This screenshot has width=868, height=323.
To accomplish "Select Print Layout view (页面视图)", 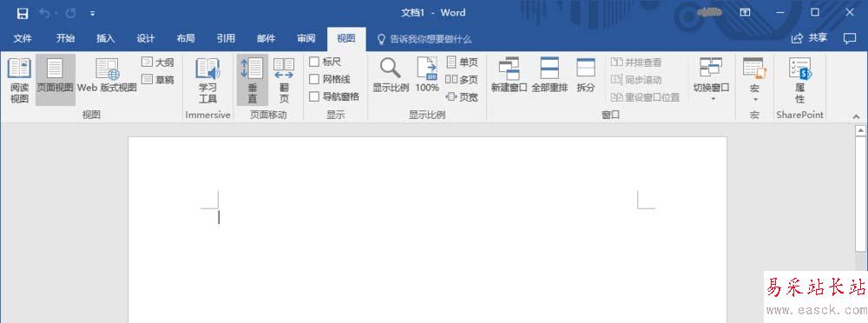I will point(56,80).
